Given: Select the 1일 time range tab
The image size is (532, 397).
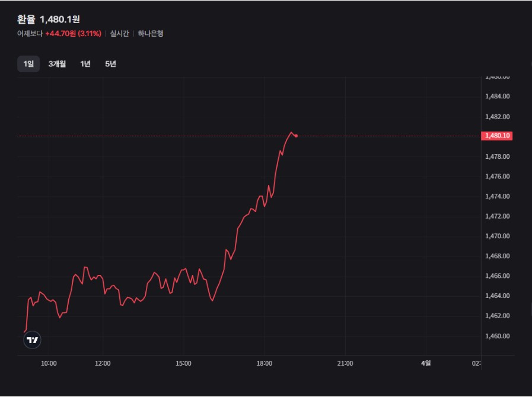Looking at the screenshot, I should (x=28, y=64).
